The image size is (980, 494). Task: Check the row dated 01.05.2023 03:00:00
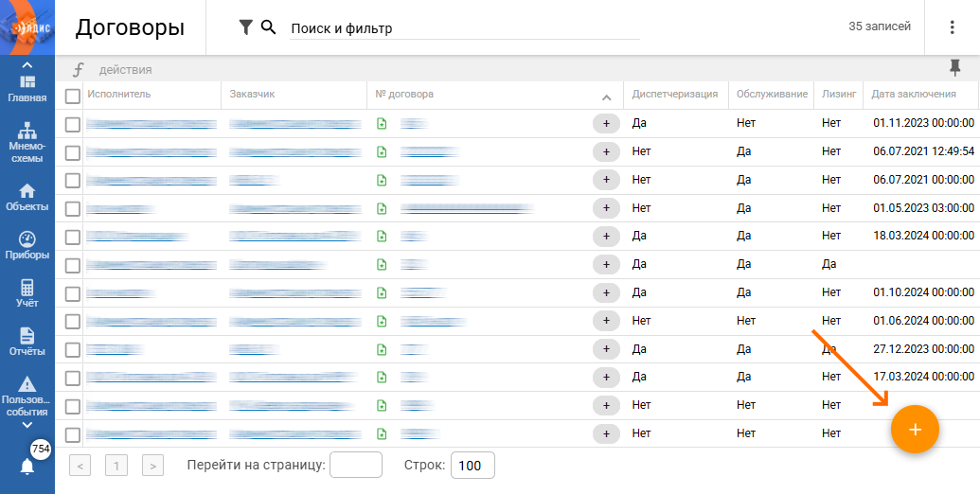(73, 208)
